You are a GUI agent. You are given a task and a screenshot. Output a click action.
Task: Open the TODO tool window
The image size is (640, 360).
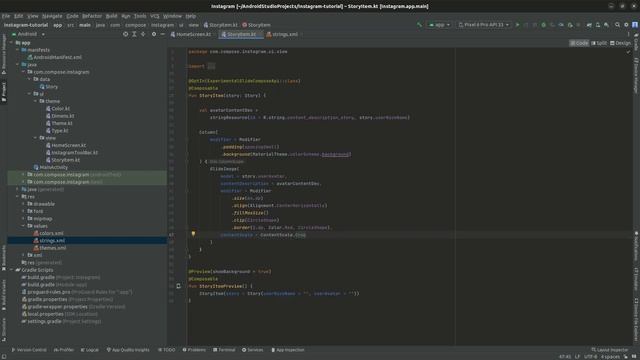tap(166, 350)
